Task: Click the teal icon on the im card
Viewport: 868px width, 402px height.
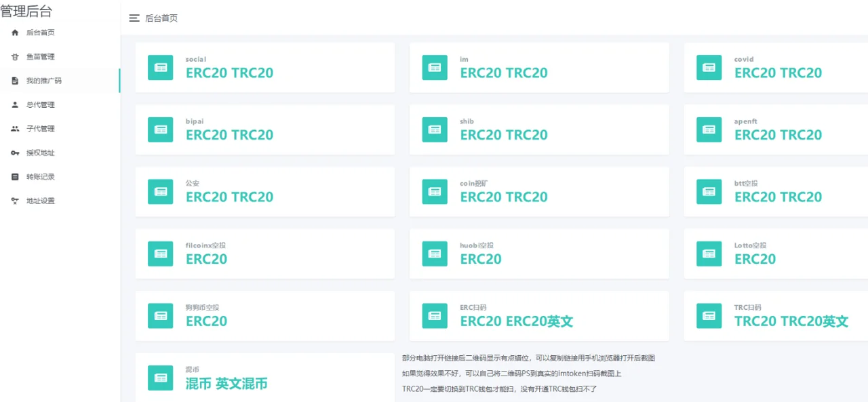Action: pyautogui.click(x=434, y=68)
